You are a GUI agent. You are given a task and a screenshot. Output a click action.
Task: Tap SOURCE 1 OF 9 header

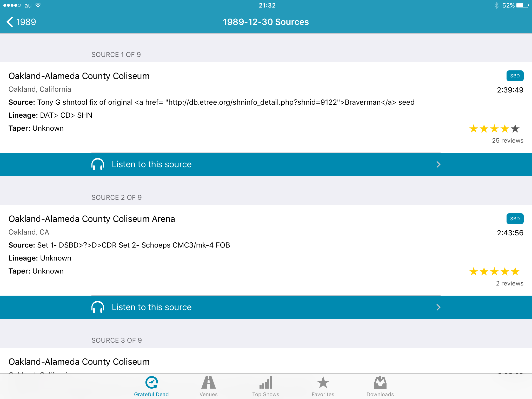(116, 55)
